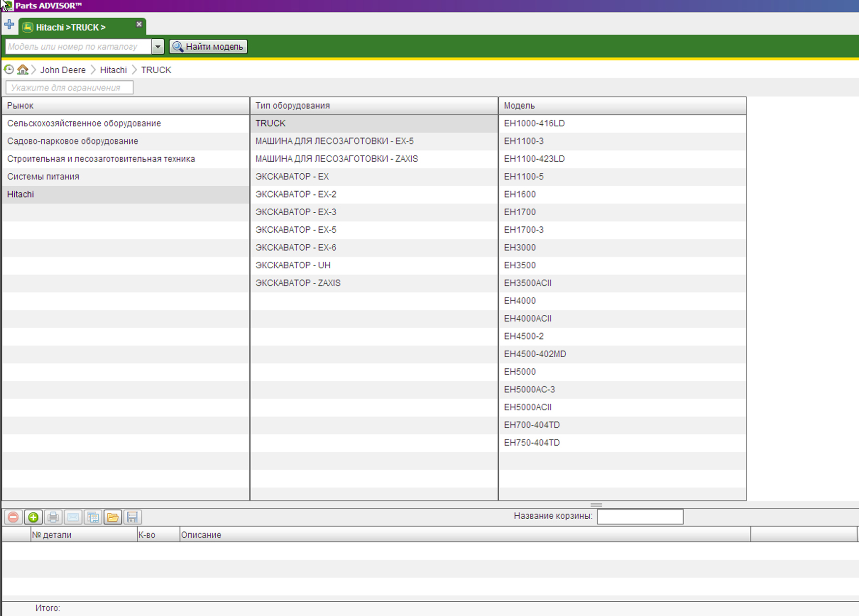Go to home via house icon
This screenshot has height=616, width=859.
pos(23,70)
